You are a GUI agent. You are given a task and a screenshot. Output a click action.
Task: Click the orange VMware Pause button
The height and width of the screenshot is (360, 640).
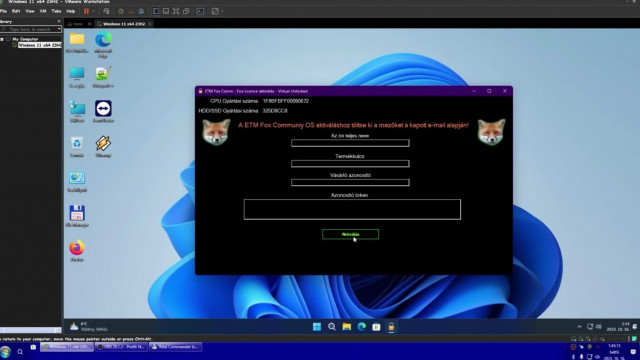tap(86, 11)
